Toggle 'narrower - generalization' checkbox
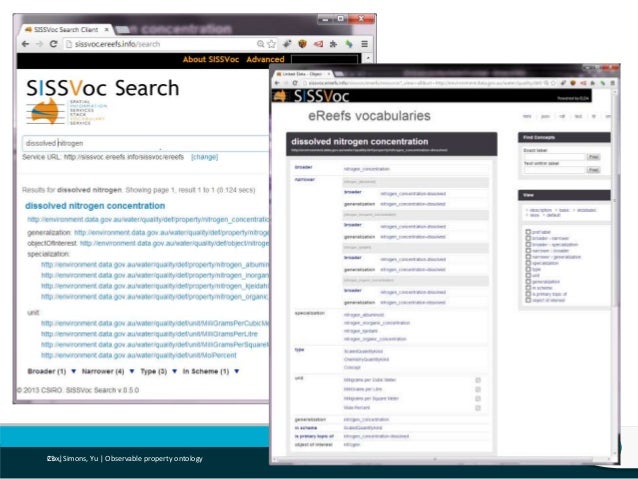The height and width of the screenshot is (479, 638). point(528,257)
